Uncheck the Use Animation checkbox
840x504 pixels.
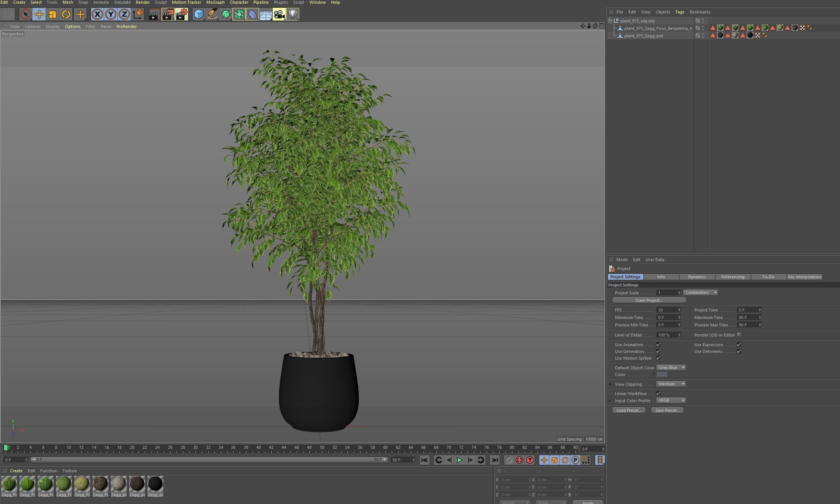pyautogui.click(x=658, y=345)
